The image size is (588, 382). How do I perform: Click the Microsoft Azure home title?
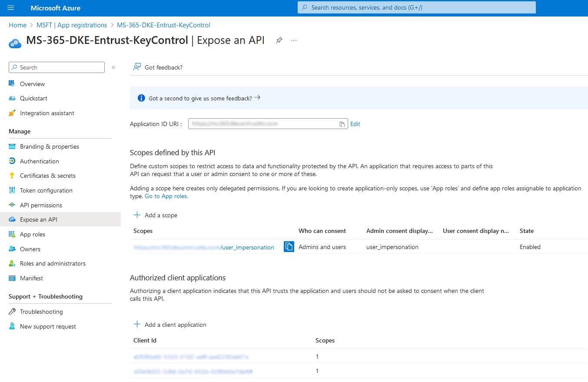[56, 8]
